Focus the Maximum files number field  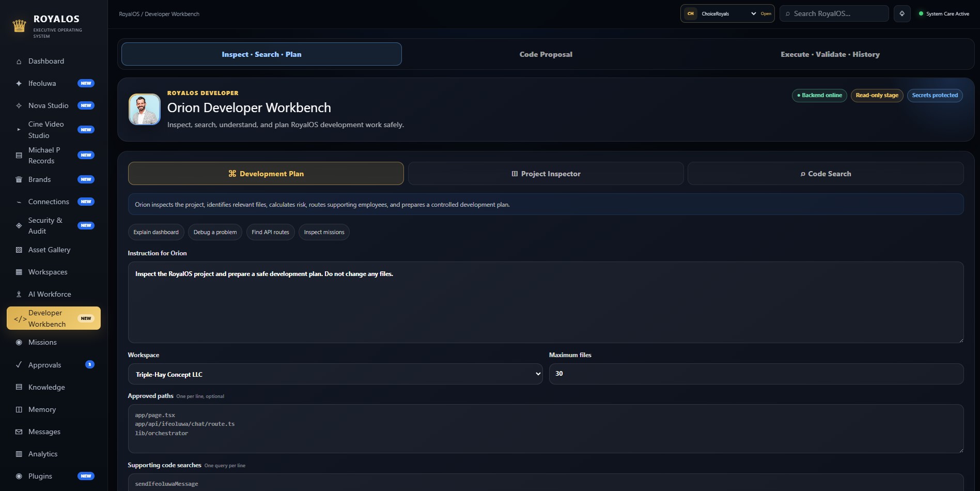(756, 374)
